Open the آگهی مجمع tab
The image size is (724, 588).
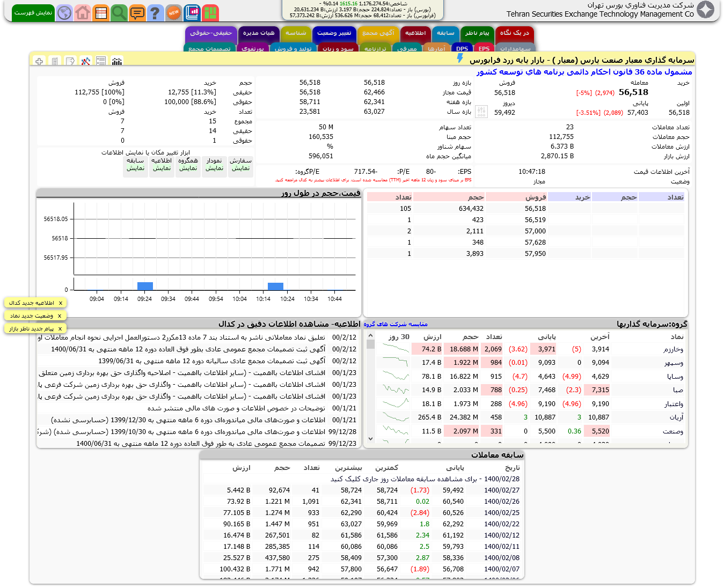pyautogui.click(x=378, y=33)
